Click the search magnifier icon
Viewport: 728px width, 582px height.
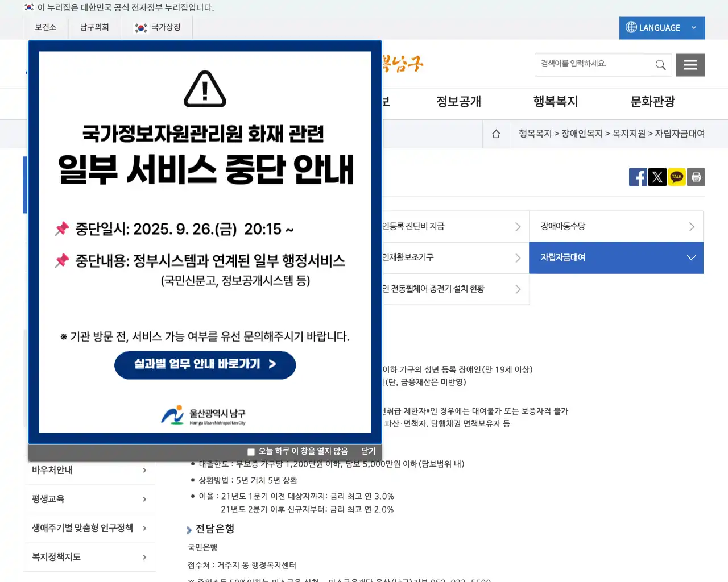tap(660, 65)
